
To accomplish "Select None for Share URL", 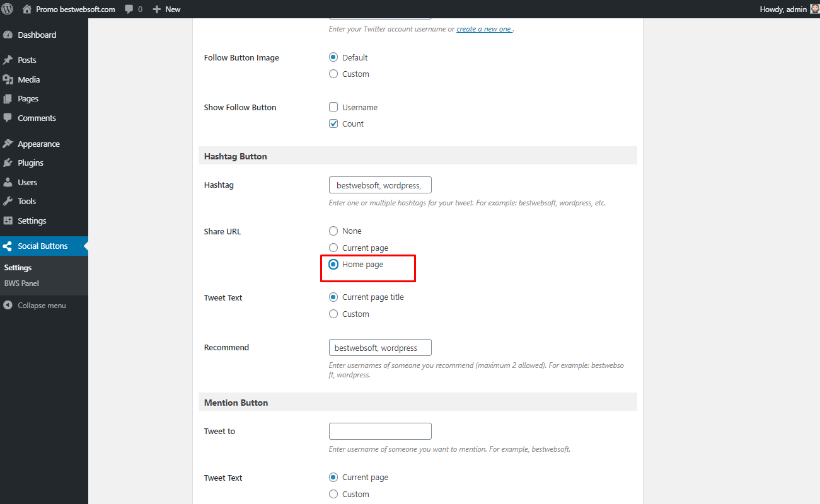I will 333,231.
